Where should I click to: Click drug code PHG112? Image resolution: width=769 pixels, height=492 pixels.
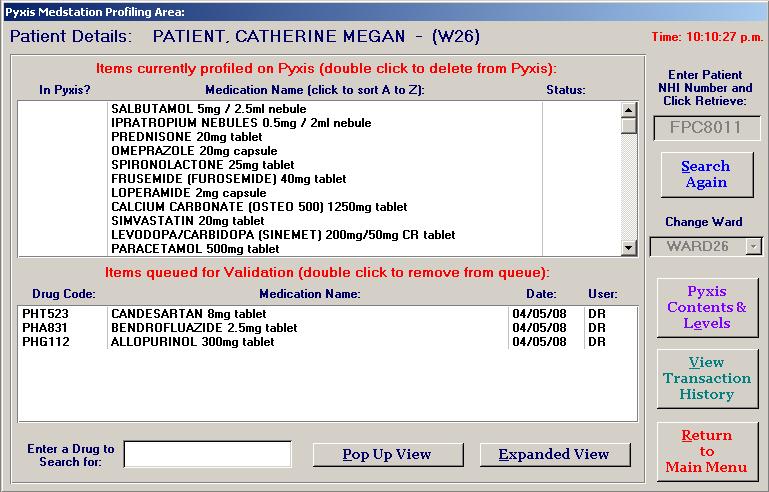(x=46, y=342)
